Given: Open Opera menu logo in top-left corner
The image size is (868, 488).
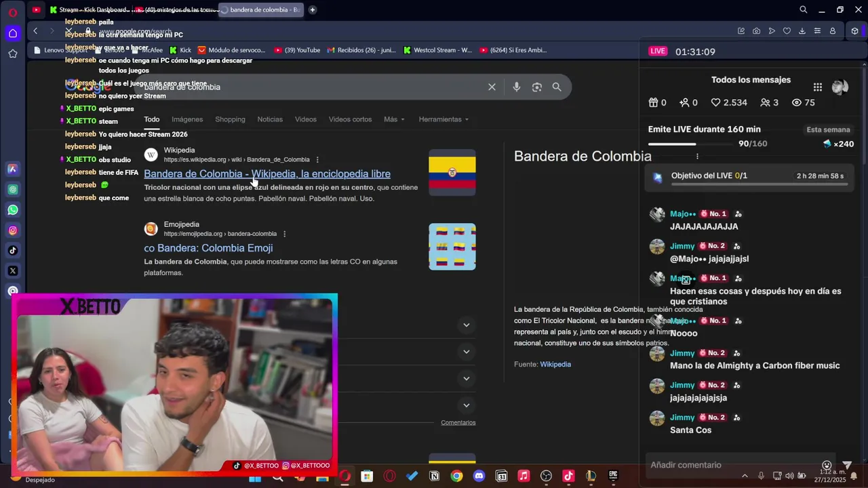Looking at the screenshot, I should point(13,12).
